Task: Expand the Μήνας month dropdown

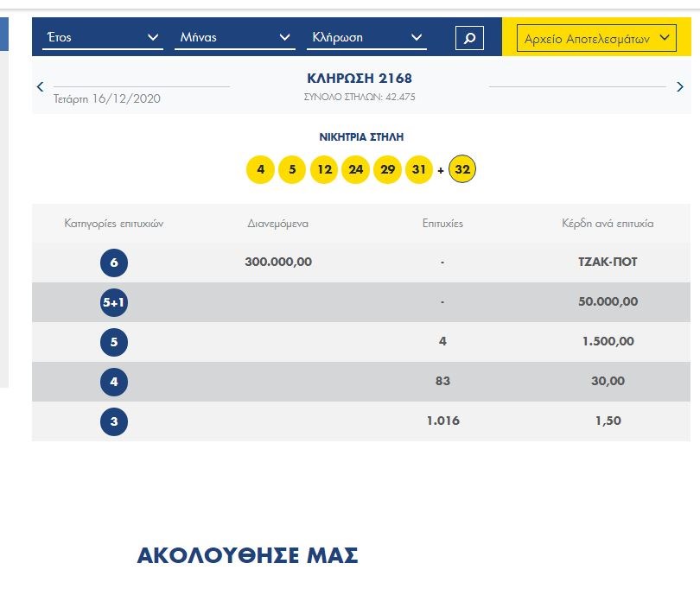Action: click(235, 38)
